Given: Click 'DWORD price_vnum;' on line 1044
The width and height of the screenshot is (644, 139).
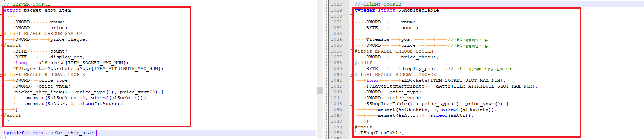Looking at the screenshot, I should click(x=394, y=98).
